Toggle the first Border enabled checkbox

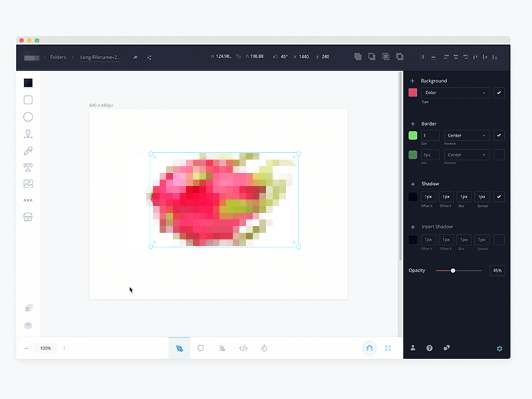tap(499, 136)
